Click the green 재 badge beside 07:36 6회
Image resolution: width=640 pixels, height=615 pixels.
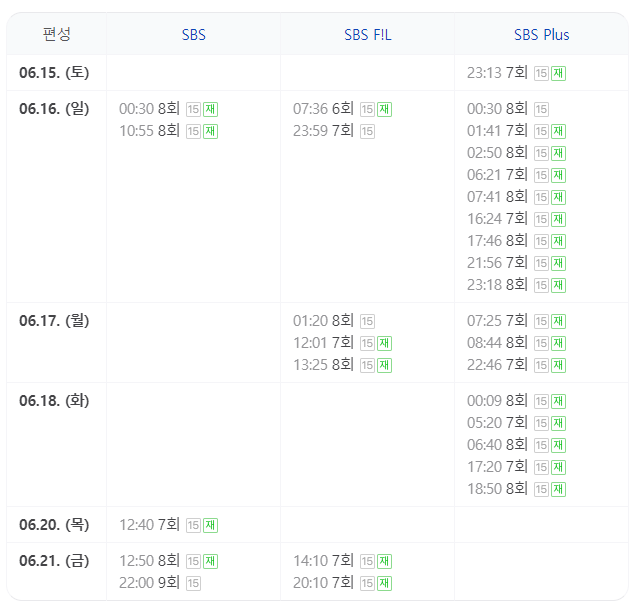(x=384, y=110)
